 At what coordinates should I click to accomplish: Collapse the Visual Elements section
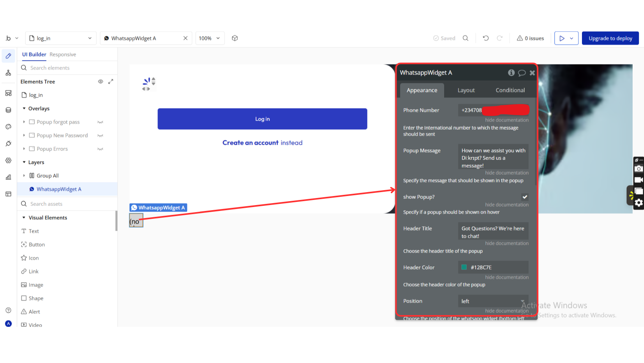click(24, 218)
